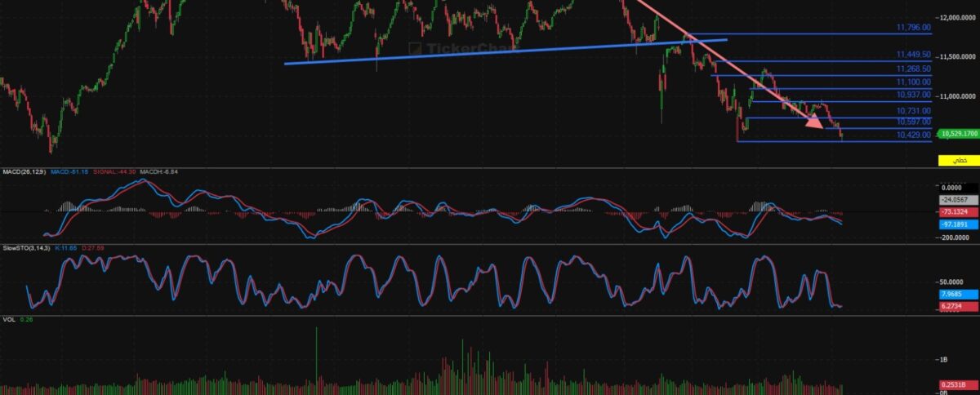Click the yellow Arabic scale label button

(958, 161)
